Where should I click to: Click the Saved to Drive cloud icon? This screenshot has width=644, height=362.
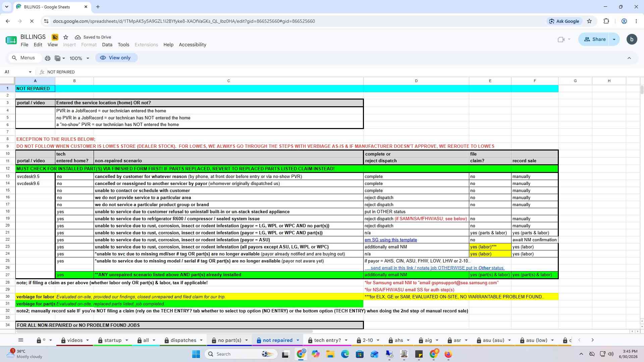coord(78,37)
